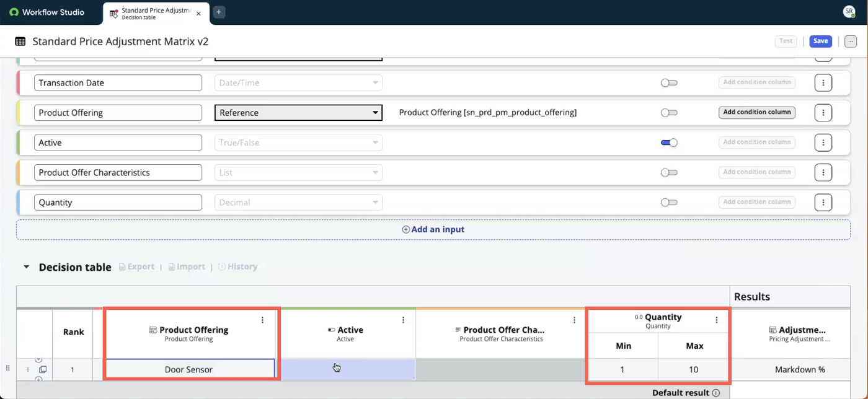868x399 pixels.
Task: Open Product Offer Characteristics row options menu
Action: click(x=823, y=172)
